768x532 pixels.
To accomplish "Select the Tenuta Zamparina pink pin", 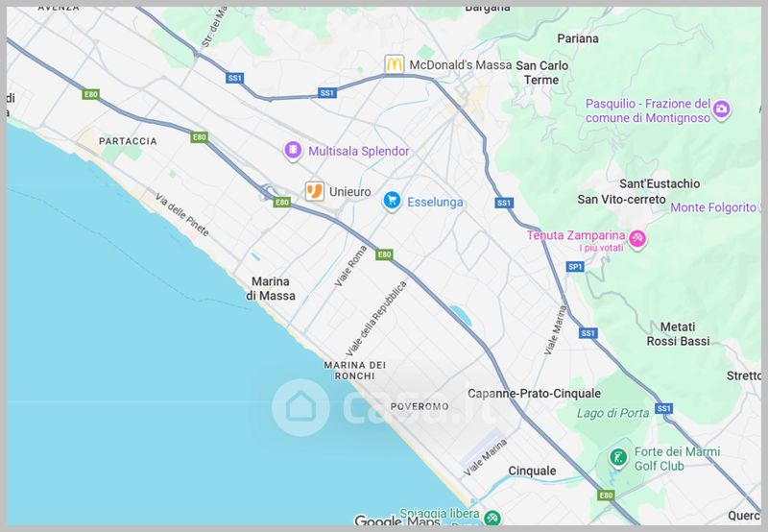I will 637,239.
